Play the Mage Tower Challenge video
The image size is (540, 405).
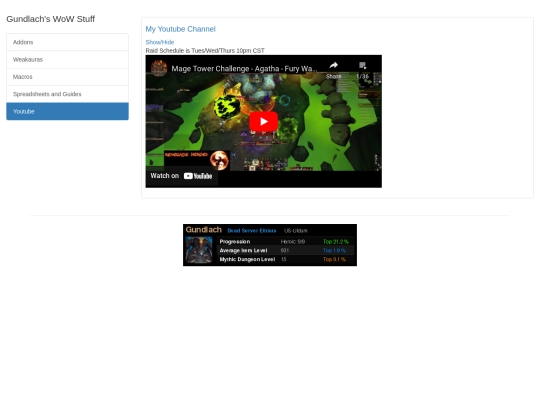click(264, 122)
